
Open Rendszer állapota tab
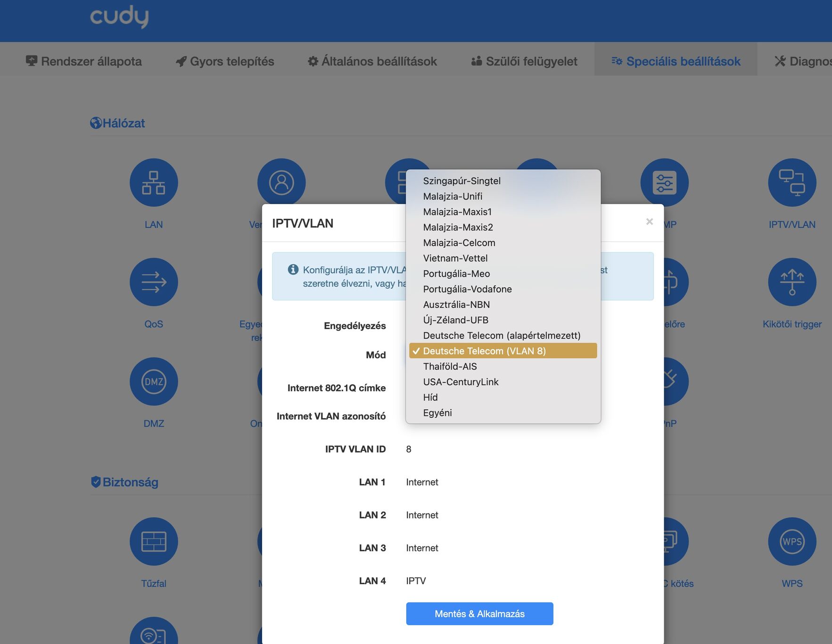tap(84, 61)
